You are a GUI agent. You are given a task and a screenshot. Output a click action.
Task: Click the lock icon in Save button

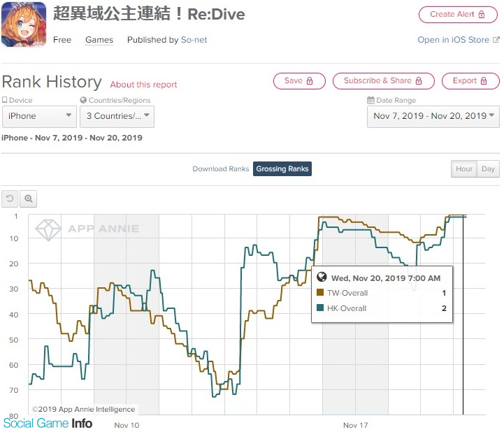310,81
